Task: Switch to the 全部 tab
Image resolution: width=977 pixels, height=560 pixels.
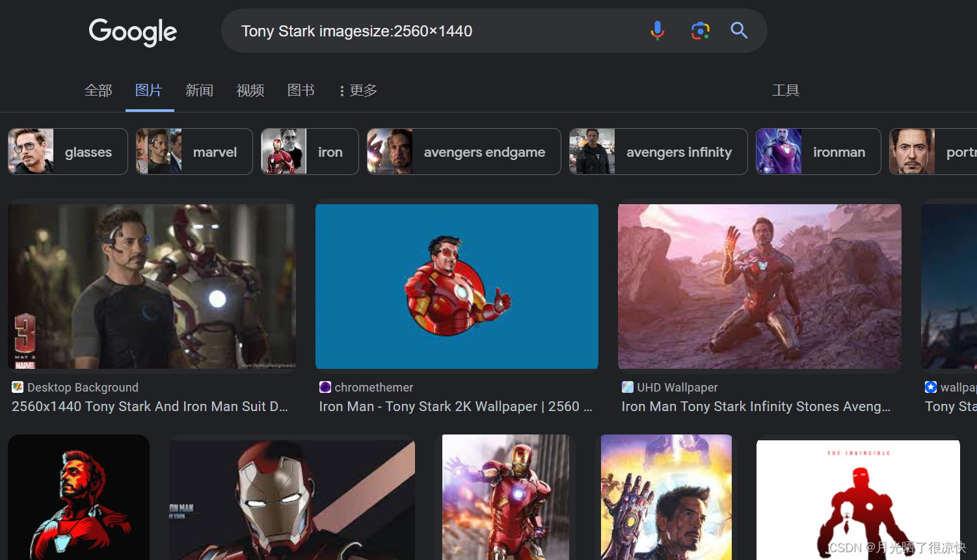Action: tap(98, 90)
